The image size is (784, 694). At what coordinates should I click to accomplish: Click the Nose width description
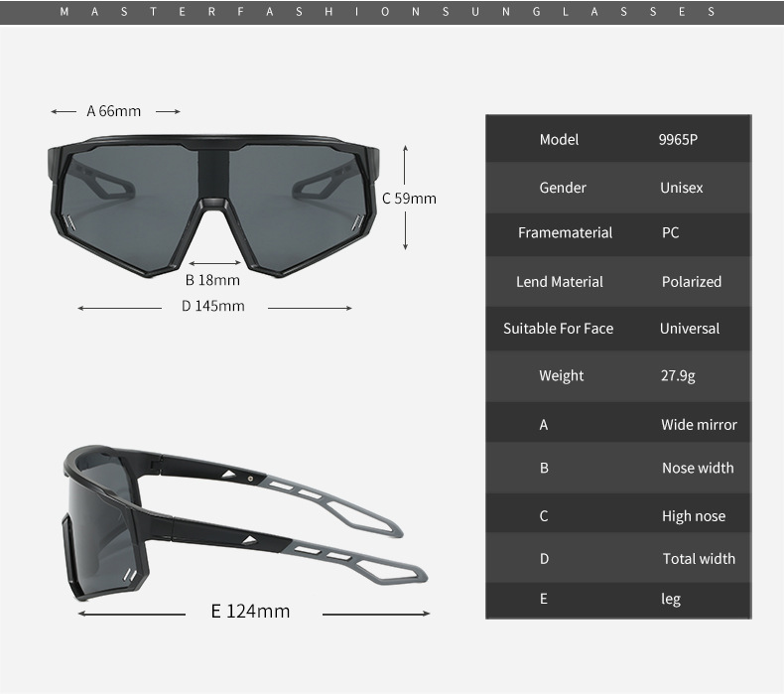pos(698,468)
